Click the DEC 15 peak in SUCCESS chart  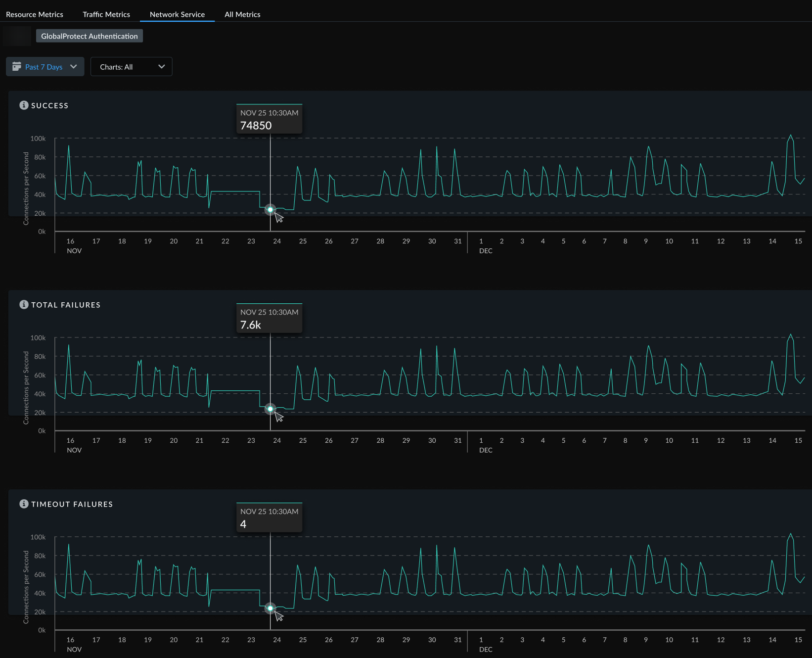tap(791, 136)
